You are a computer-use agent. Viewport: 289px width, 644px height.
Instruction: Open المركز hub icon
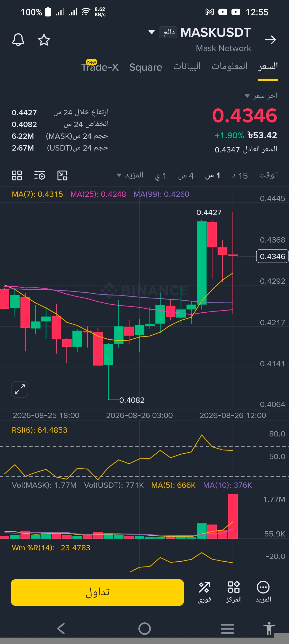click(234, 592)
